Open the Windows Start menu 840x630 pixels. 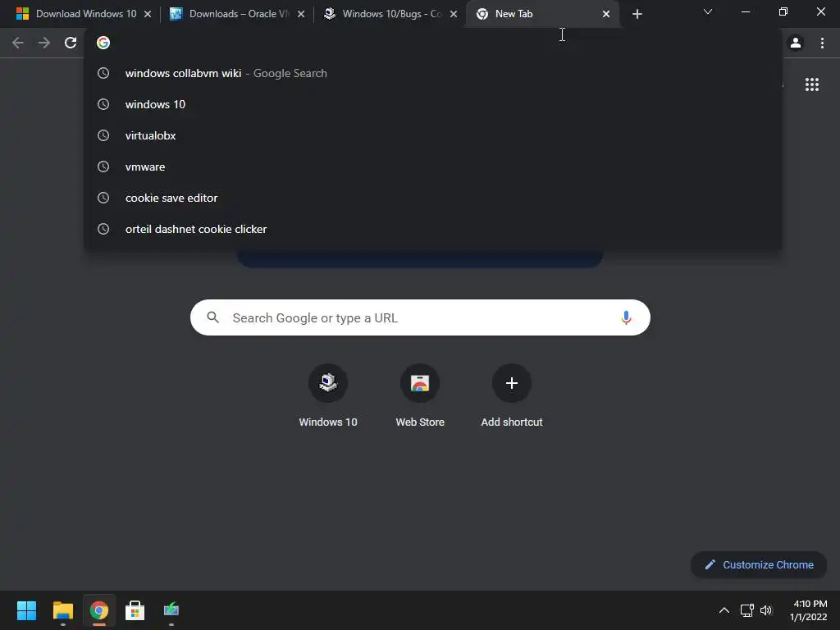(x=26, y=610)
